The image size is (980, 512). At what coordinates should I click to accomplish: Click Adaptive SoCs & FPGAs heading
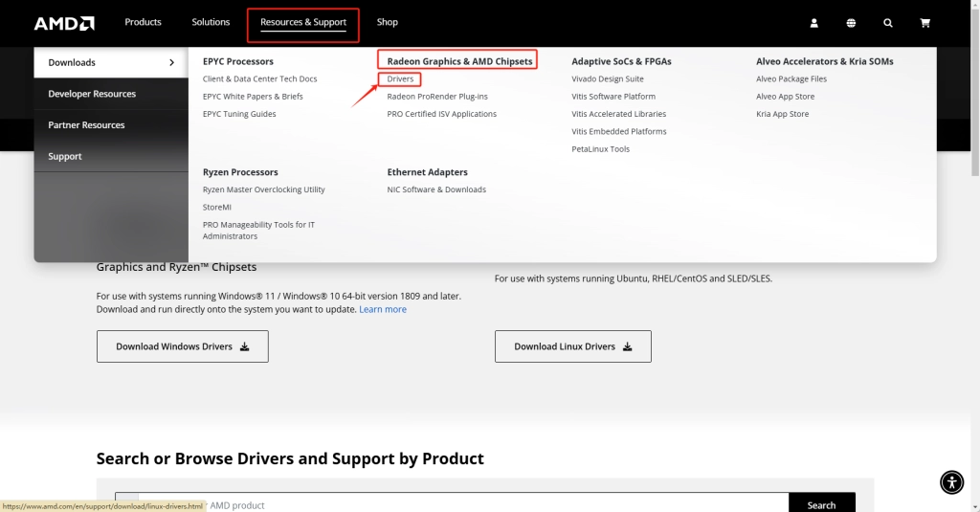click(621, 61)
